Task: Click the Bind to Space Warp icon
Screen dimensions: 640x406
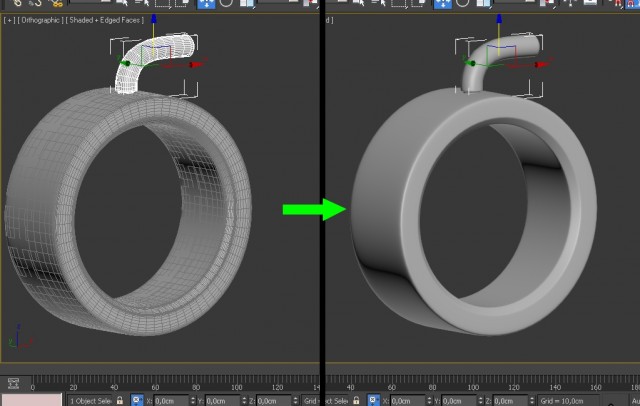Action: [x=56, y=4]
